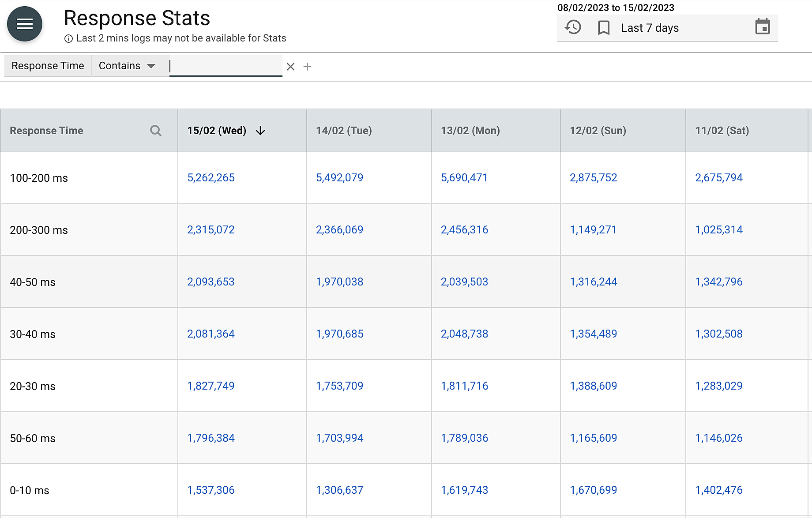
Task: Click the bookmark icon beside Last 7 days
Action: (603, 28)
